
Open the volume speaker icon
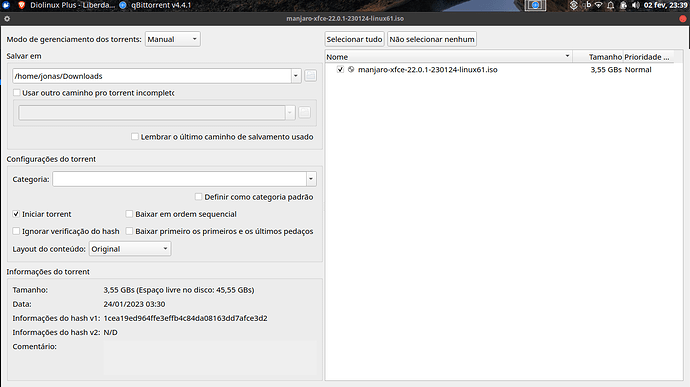point(635,5)
